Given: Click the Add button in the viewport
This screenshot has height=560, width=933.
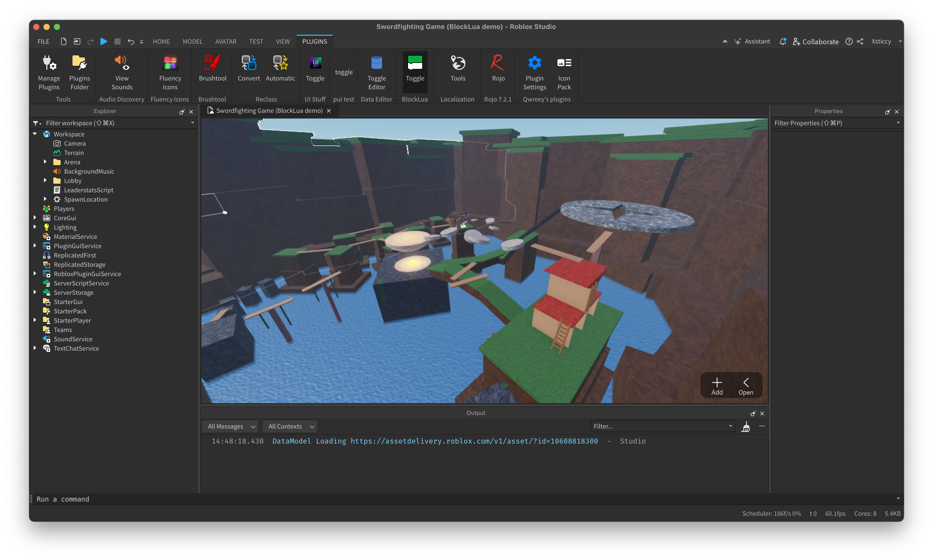Looking at the screenshot, I should click(717, 385).
